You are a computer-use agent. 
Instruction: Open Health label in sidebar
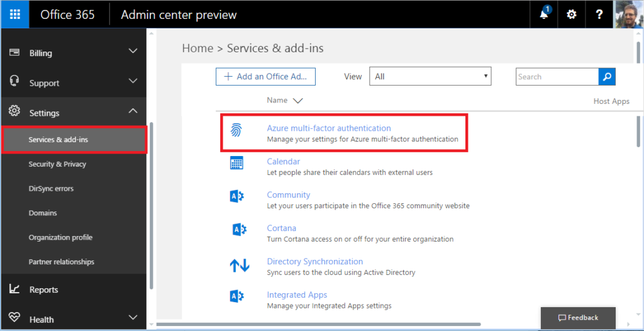click(42, 320)
